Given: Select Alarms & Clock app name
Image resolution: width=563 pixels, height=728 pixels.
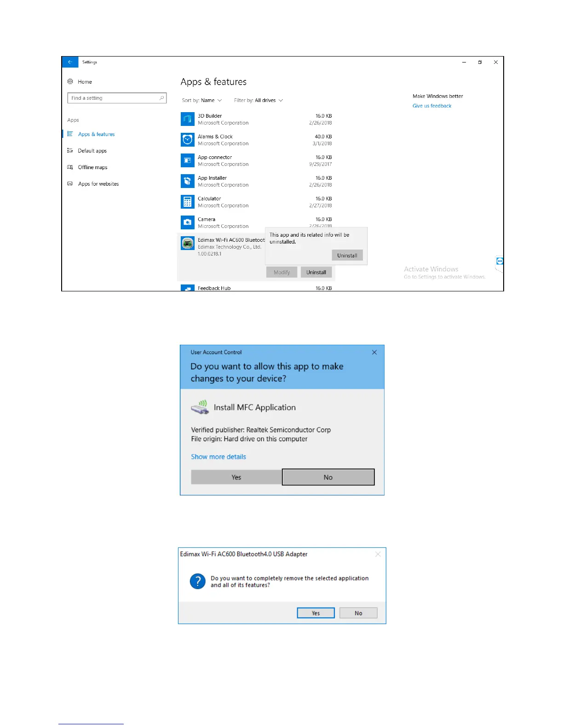Looking at the screenshot, I should tap(215, 136).
